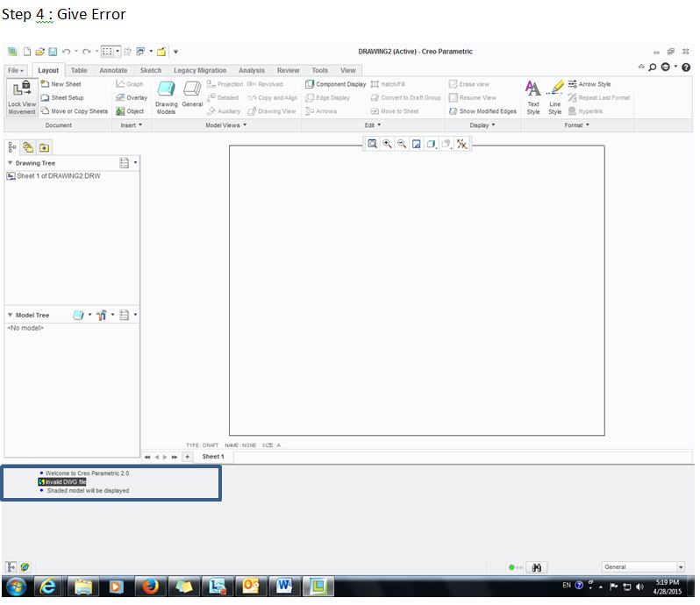Open the Tools tab
The width and height of the screenshot is (700, 605).
pos(319,70)
